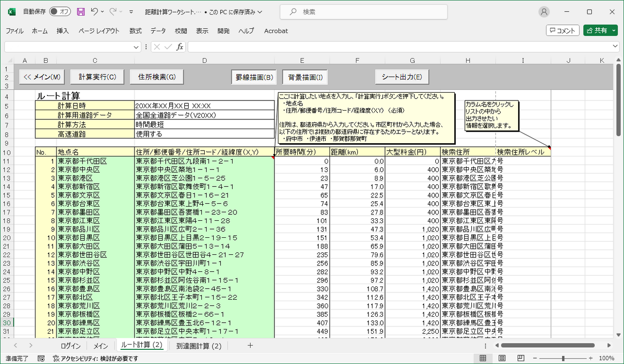Open the 校閲 tab
The image size is (624, 364).
pos(181,31)
